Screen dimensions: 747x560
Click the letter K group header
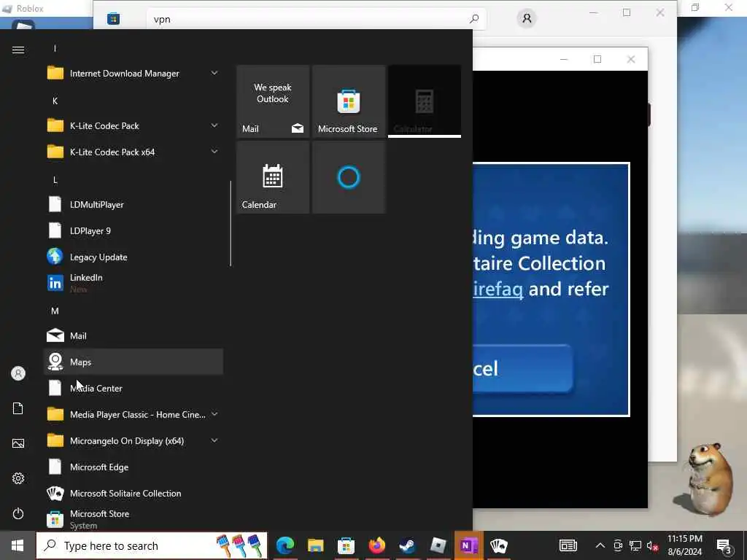tap(55, 101)
